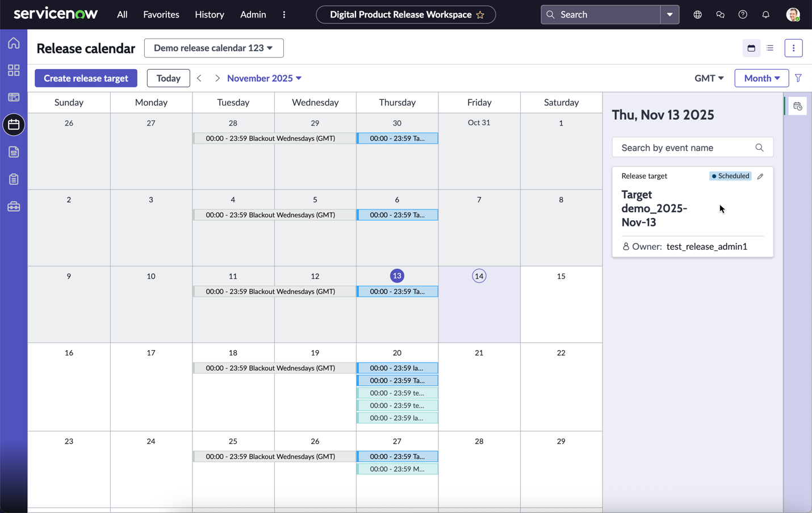This screenshot has height=513, width=812.
Task: Open the Oct 30 Thursday event
Action: 397,138
